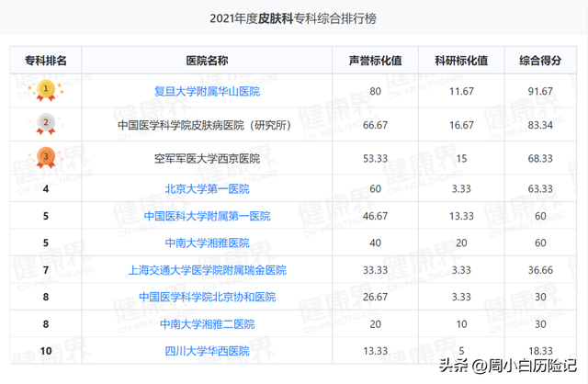The width and height of the screenshot is (588, 384).
Task: Click the 综合得分 column header
Action: click(x=540, y=61)
